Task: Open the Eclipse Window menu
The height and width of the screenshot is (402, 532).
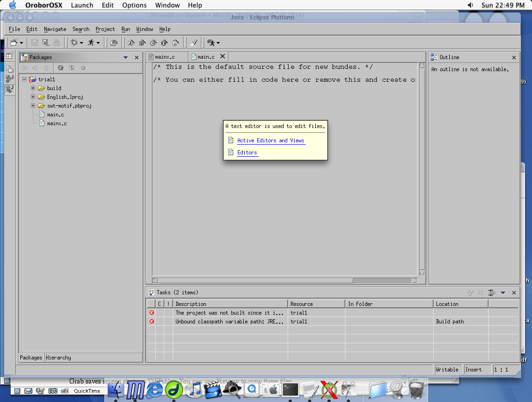Action: (145, 29)
